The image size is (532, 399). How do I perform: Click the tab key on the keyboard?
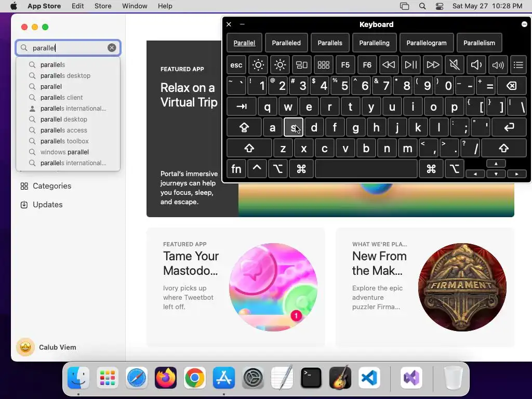242,107
